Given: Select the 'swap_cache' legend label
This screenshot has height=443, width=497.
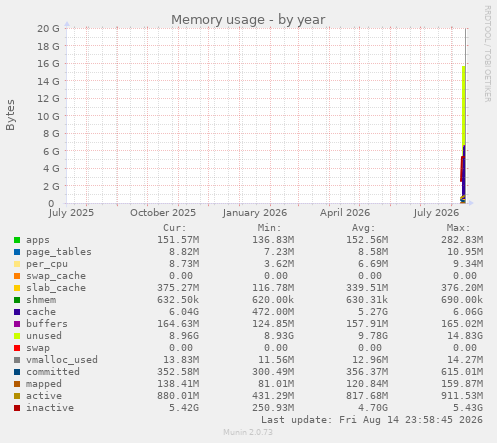Looking at the screenshot, I should tap(56, 276).
